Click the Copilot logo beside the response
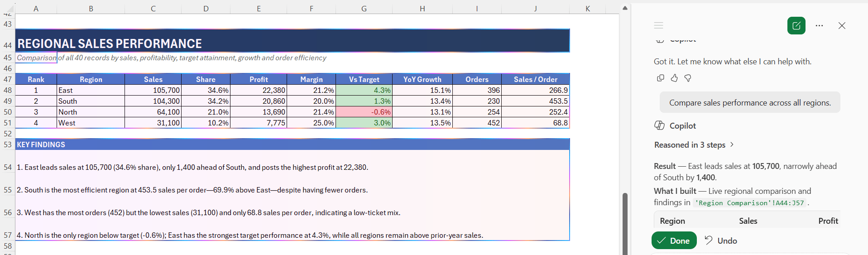Viewport: 868px width, 255px height. coord(660,125)
